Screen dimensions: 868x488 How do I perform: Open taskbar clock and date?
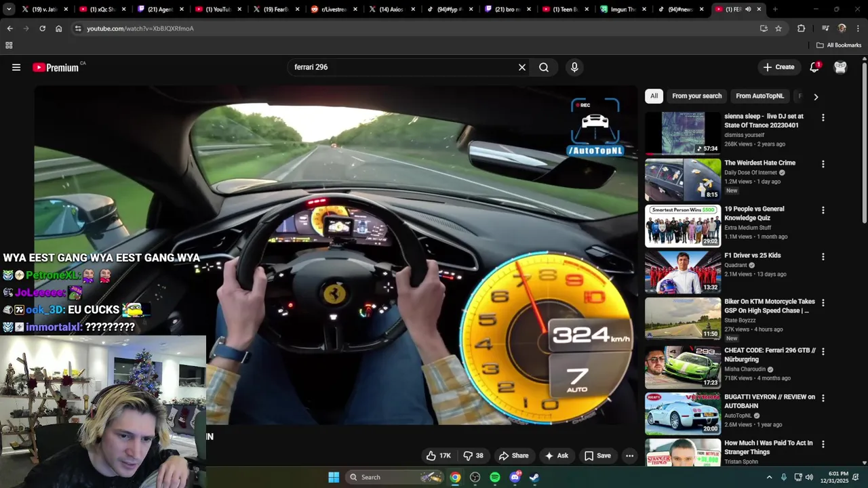point(838,477)
